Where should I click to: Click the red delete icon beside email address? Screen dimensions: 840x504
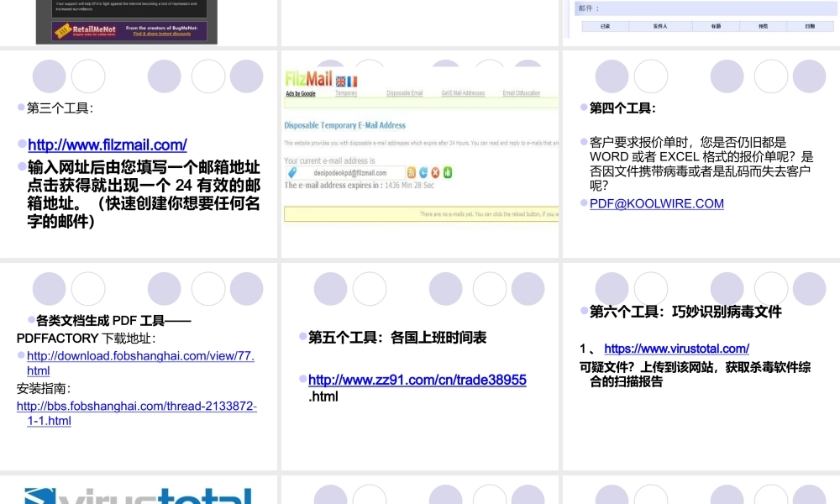tap(435, 172)
